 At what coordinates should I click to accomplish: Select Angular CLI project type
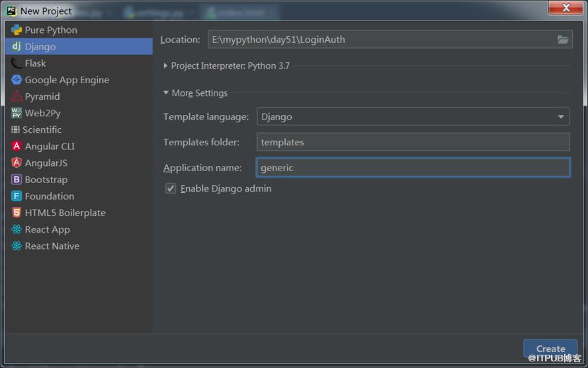pos(79,146)
